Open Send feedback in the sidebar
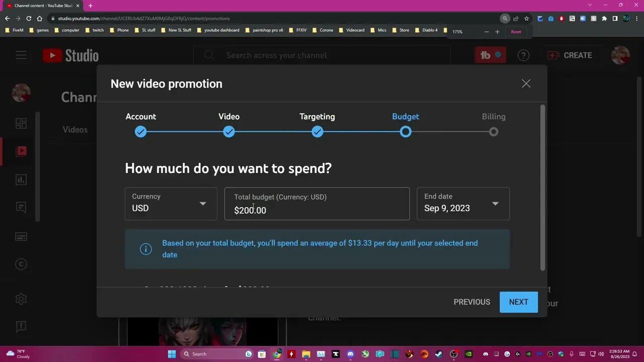644x362 pixels. [21, 327]
